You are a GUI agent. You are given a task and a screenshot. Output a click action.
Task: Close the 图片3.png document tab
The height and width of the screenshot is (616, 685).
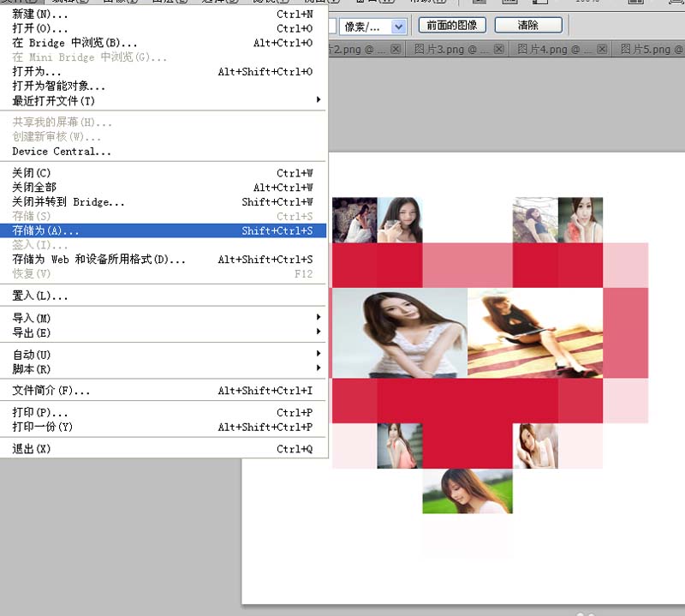(498, 50)
